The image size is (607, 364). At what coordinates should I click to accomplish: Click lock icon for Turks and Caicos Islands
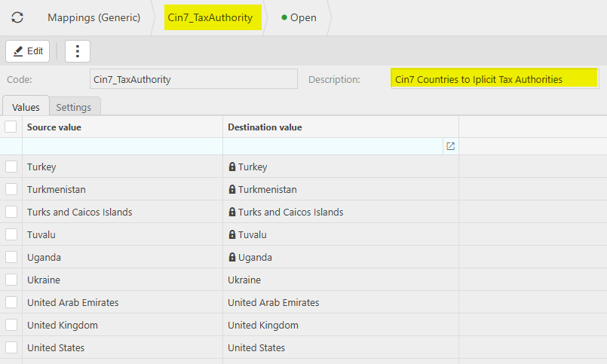pyautogui.click(x=232, y=213)
